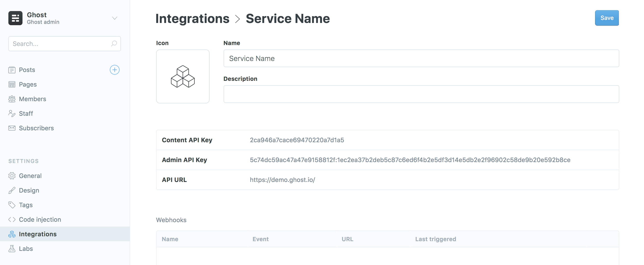This screenshot has width=644, height=265.
Task: Select the Design settings menu item
Action: [x=29, y=190]
